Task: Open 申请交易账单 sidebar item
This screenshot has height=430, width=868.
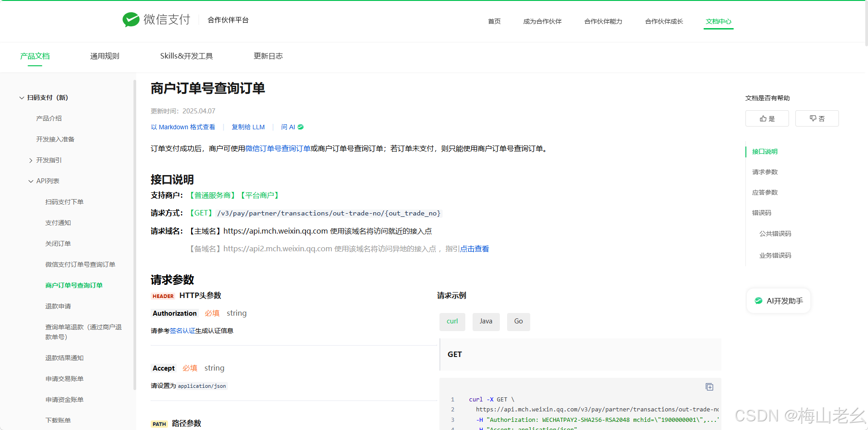Action: [64, 379]
